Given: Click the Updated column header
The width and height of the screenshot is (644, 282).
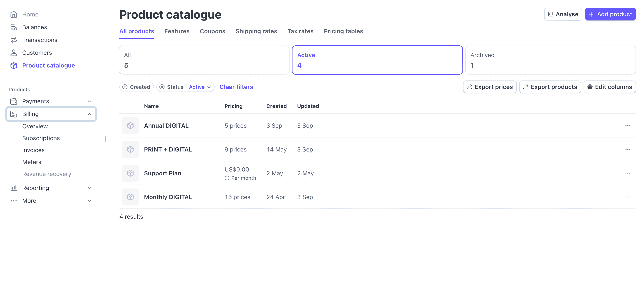Looking at the screenshot, I should pyautogui.click(x=308, y=106).
